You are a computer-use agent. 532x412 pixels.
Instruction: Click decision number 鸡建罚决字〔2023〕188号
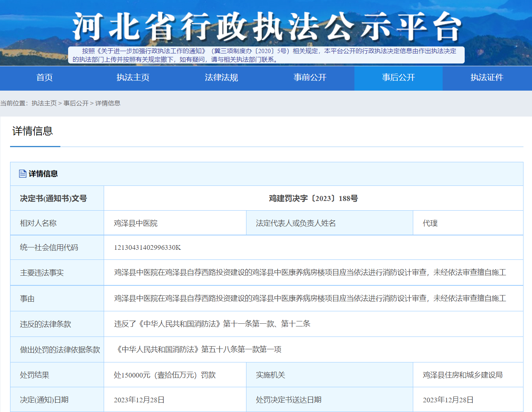[x=313, y=198]
